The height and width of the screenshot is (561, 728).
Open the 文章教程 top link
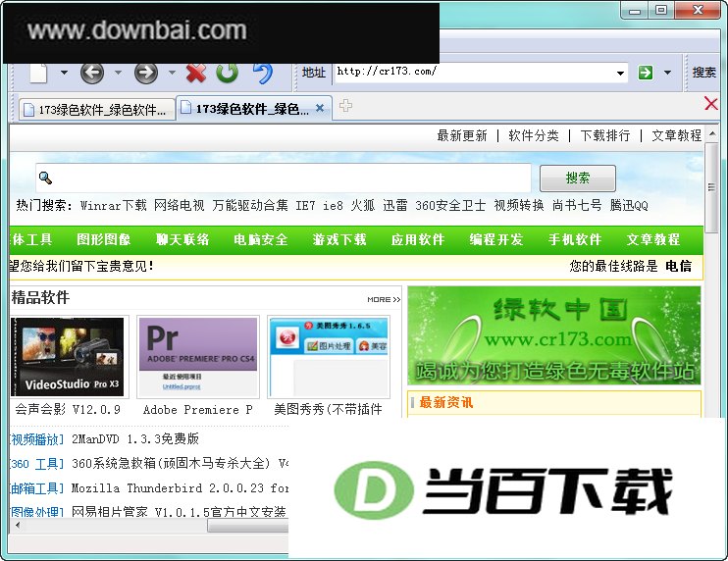676,135
